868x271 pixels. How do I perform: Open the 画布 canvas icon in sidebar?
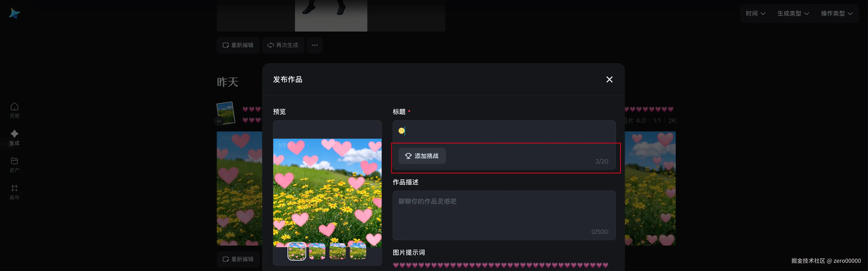pyautogui.click(x=14, y=188)
